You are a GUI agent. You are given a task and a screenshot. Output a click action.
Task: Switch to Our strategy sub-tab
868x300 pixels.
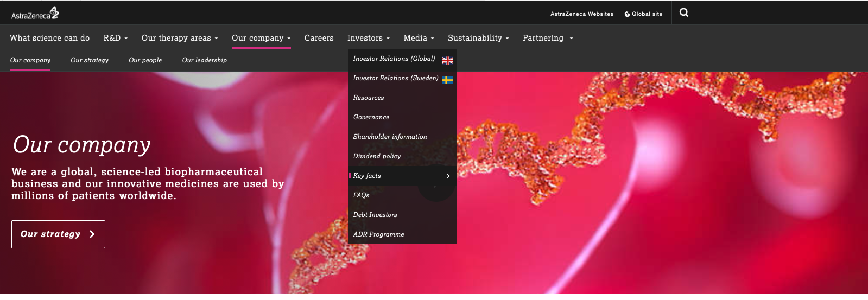coord(90,60)
